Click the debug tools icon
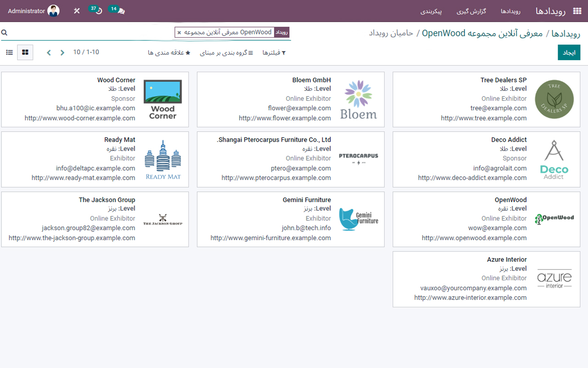The image size is (588, 368). click(x=77, y=11)
